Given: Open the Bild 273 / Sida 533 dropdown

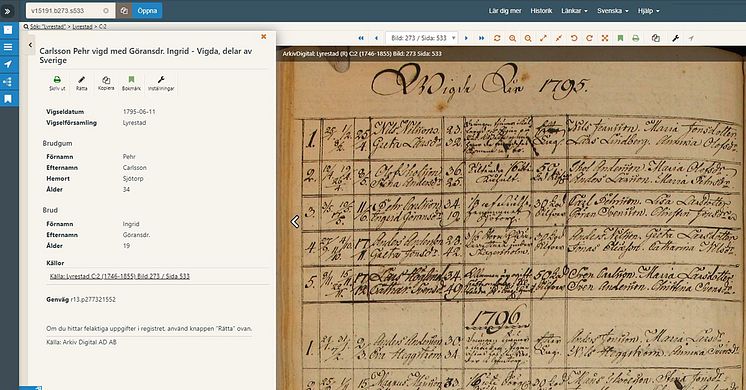Looking at the screenshot, I should 422,38.
